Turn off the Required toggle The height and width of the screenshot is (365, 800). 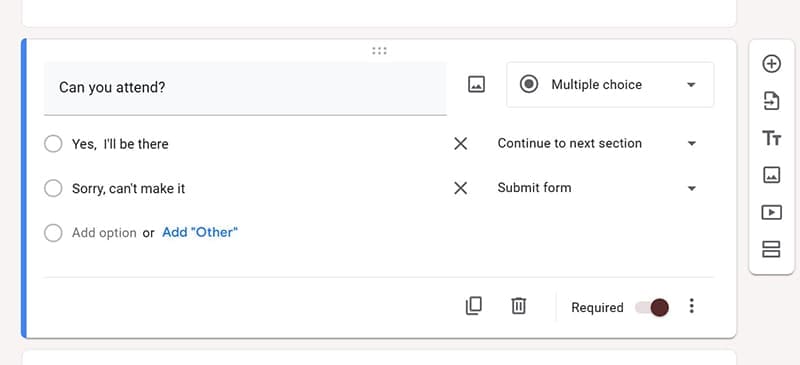652,307
